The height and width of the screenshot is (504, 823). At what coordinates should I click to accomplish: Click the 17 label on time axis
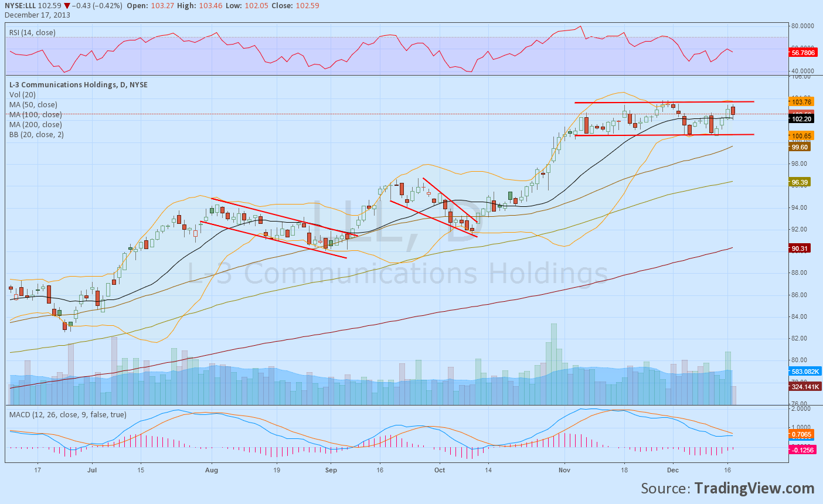click(x=38, y=470)
